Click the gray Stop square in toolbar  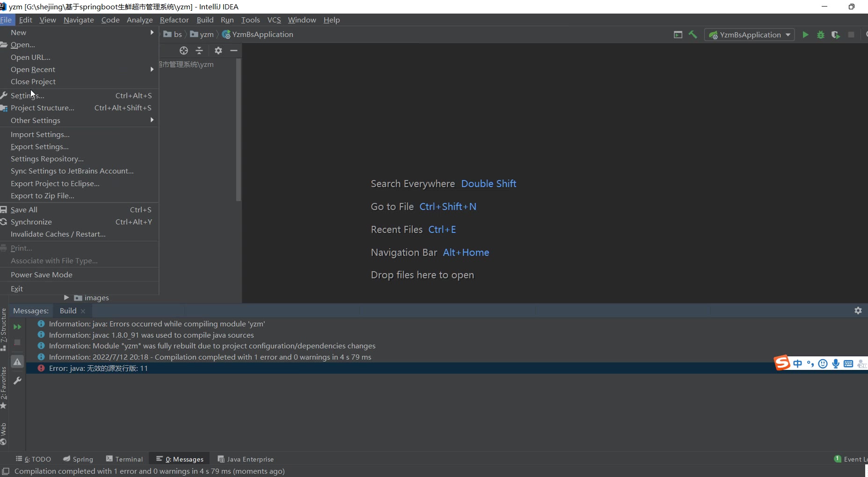coord(851,35)
